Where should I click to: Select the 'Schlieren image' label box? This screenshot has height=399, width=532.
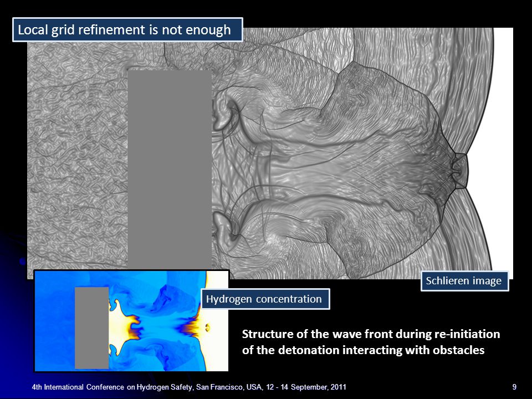coord(464,281)
